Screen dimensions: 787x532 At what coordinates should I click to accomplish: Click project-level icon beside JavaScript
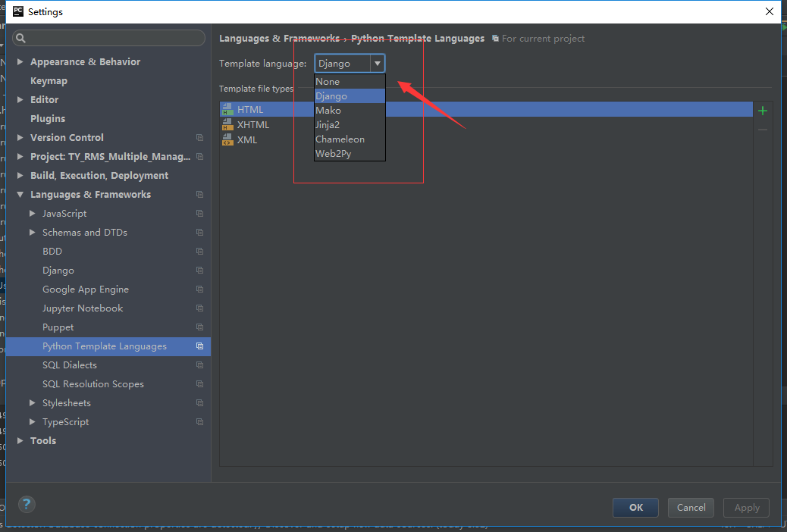click(199, 213)
